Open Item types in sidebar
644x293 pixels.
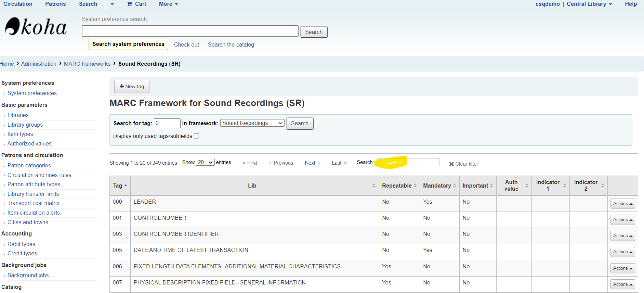pos(20,134)
